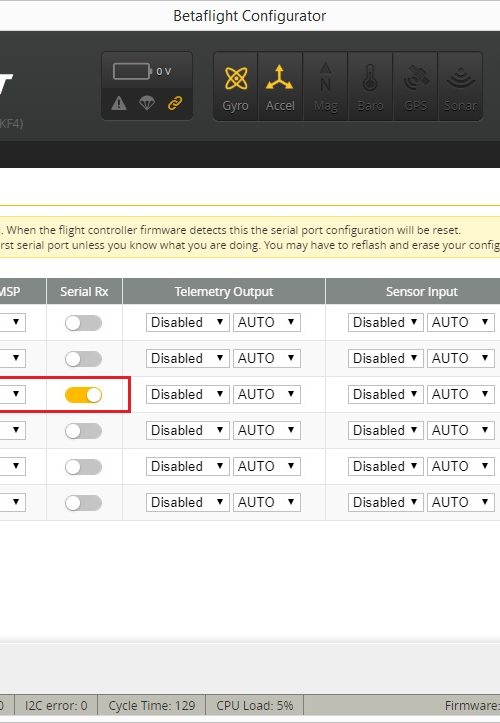Enable Serial Rx toggle in second port row
Screen dimensions: 500x723
pyautogui.click(x=83, y=359)
